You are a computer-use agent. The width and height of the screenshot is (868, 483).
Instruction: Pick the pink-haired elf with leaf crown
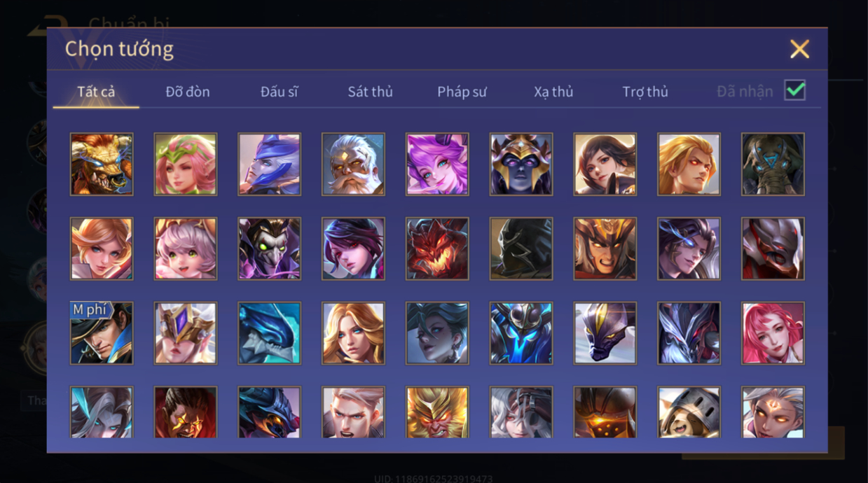click(x=186, y=164)
